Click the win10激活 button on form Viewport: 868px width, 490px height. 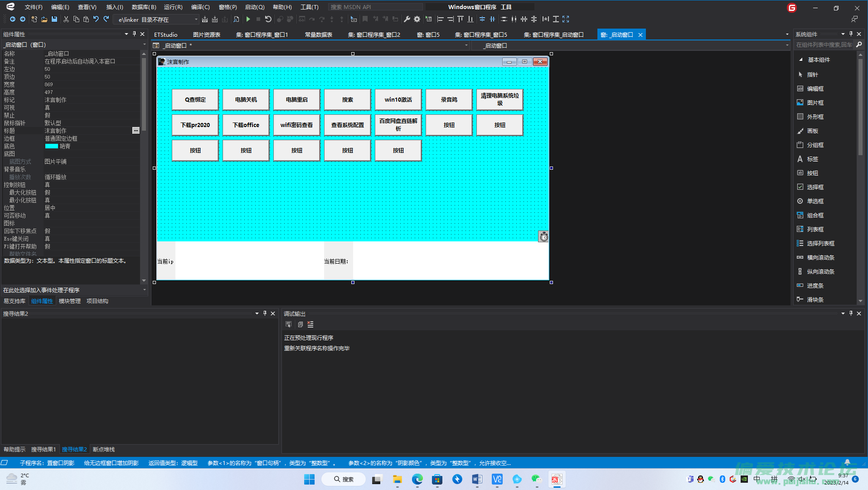click(398, 99)
